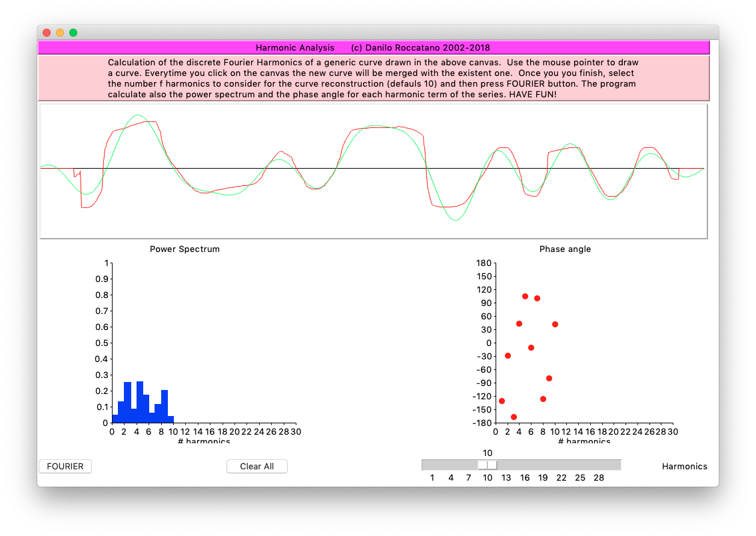756x536 pixels.
Task: Close the window with the red button
Action: (47, 33)
